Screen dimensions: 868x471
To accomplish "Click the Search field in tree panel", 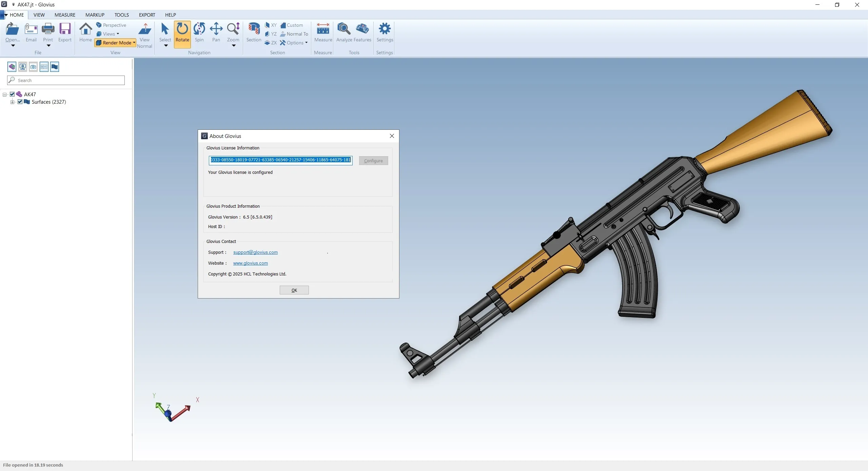I will click(66, 80).
